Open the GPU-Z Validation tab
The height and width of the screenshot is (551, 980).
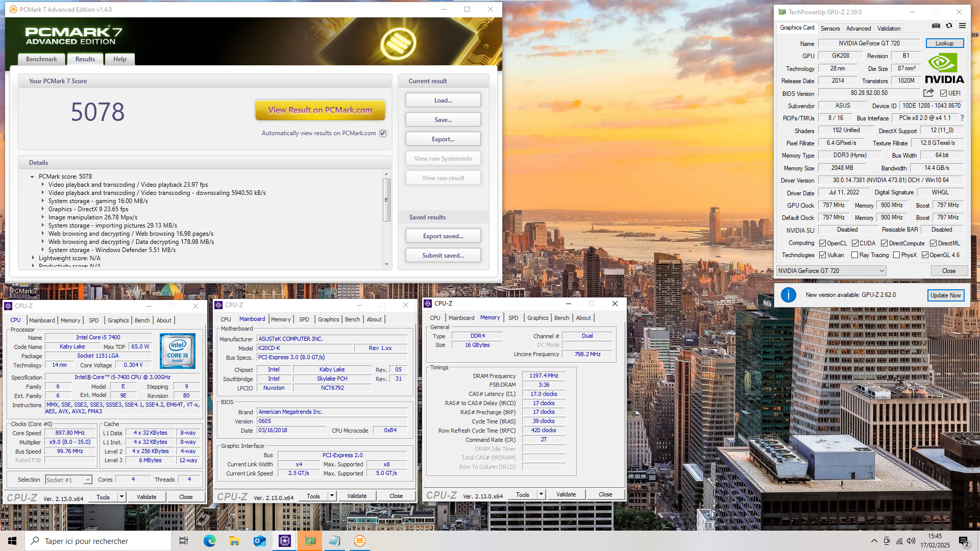[x=889, y=29]
